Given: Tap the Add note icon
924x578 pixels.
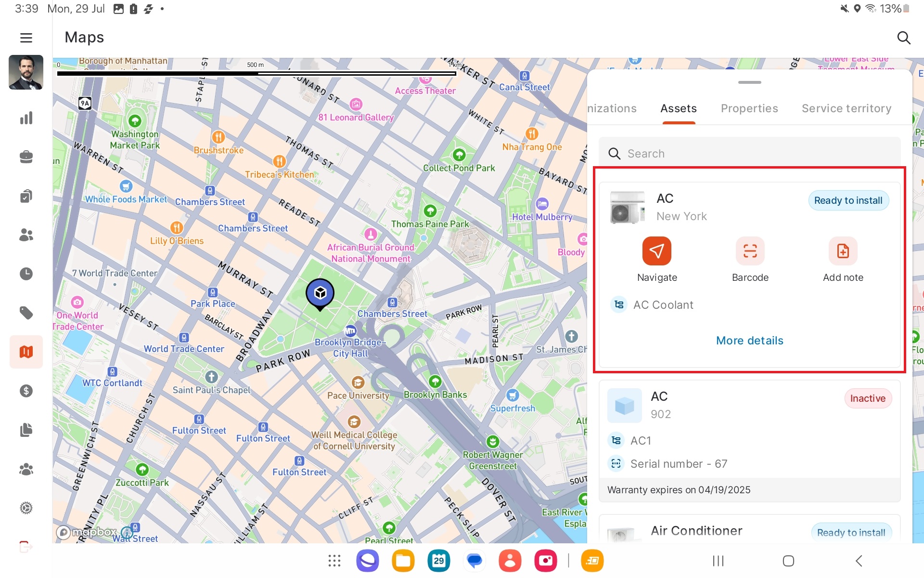Looking at the screenshot, I should (842, 251).
